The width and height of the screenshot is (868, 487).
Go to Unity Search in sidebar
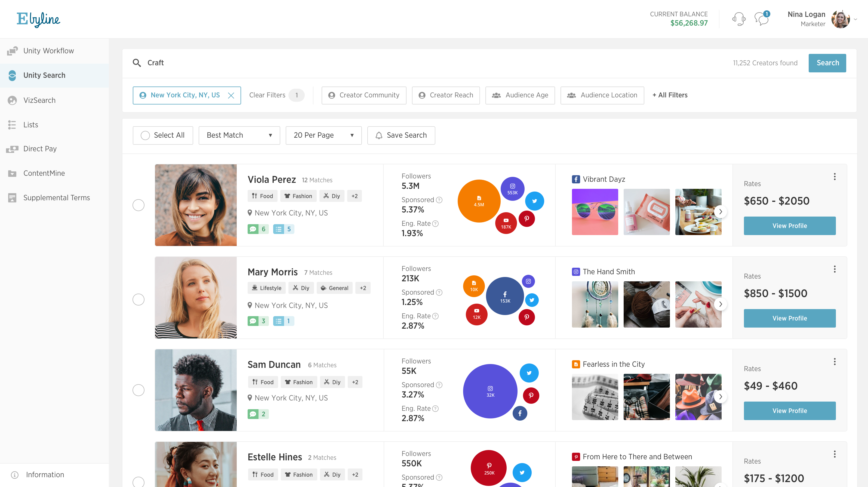coord(54,75)
